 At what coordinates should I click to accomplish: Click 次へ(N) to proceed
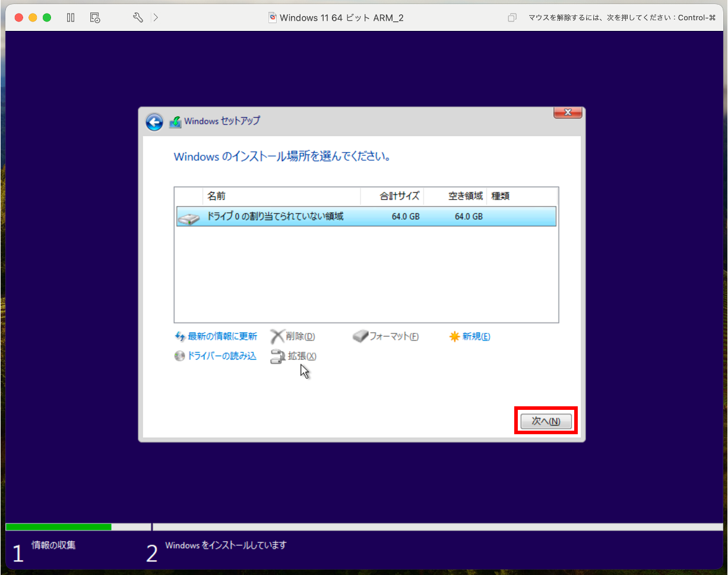click(546, 421)
